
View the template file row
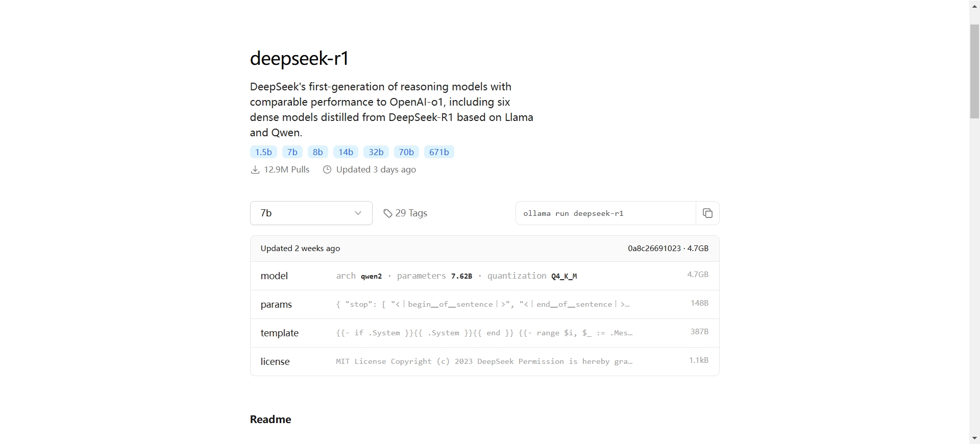484,333
